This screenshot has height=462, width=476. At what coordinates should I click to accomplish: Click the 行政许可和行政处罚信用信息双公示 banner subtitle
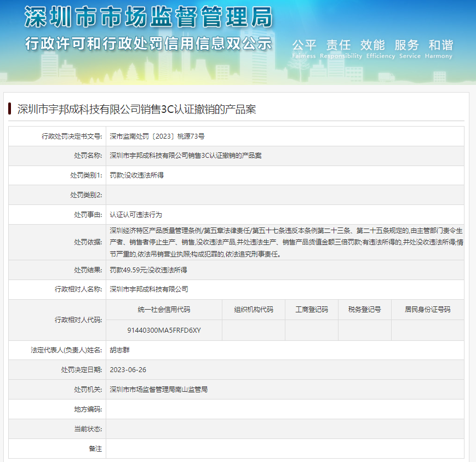click(148, 44)
